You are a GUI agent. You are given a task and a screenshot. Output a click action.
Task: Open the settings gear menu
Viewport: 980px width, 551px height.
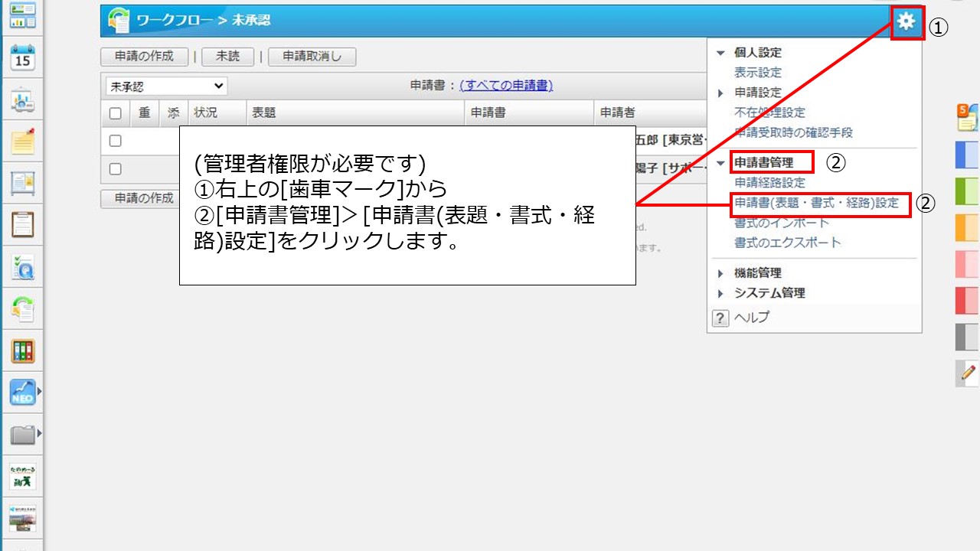click(x=906, y=21)
